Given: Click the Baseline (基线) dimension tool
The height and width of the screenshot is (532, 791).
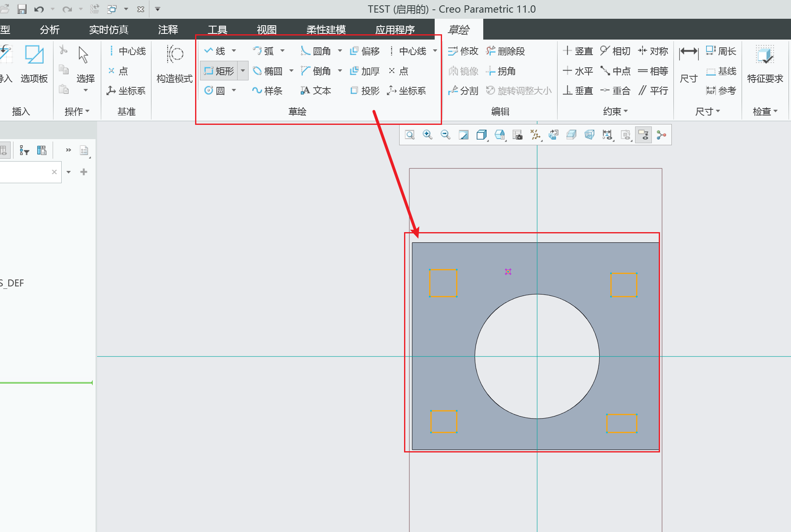Looking at the screenshot, I should tap(721, 71).
